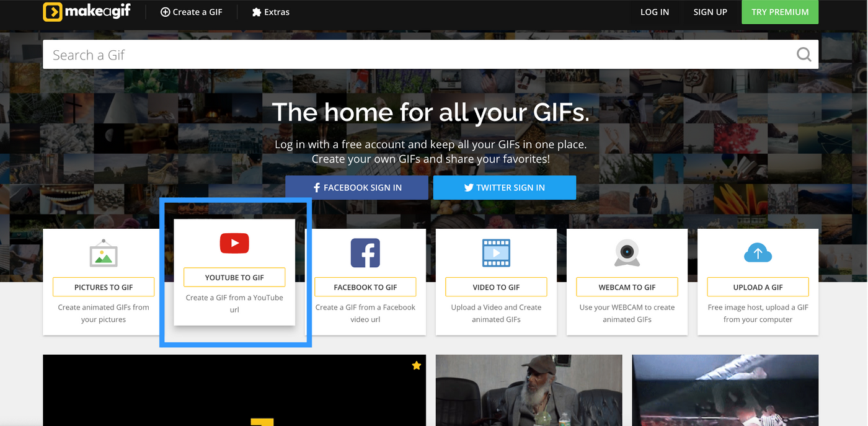
Task: Click the film strip video icon
Action: [496, 253]
